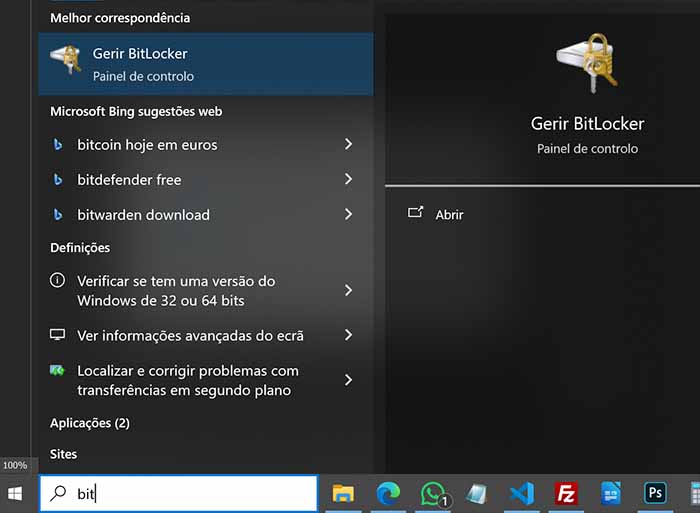Expand the Aplicações (2) section
The width and height of the screenshot is (700, 513).
90,423
